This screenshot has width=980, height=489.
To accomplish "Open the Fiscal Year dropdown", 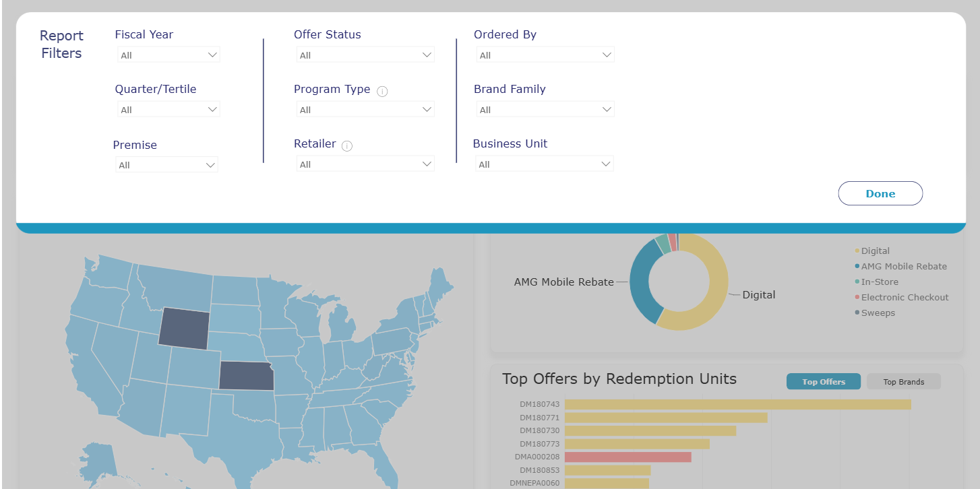I will coord(169,55).
